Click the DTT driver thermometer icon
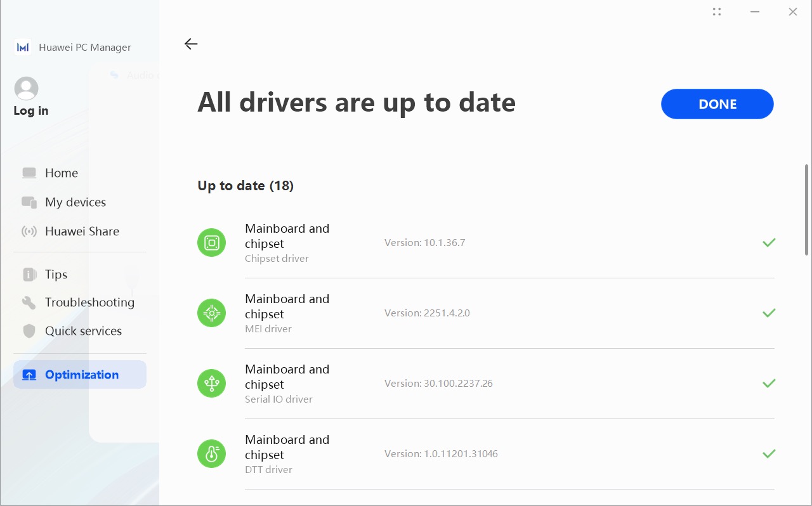812x506 pixels. [x=212, y=454]
